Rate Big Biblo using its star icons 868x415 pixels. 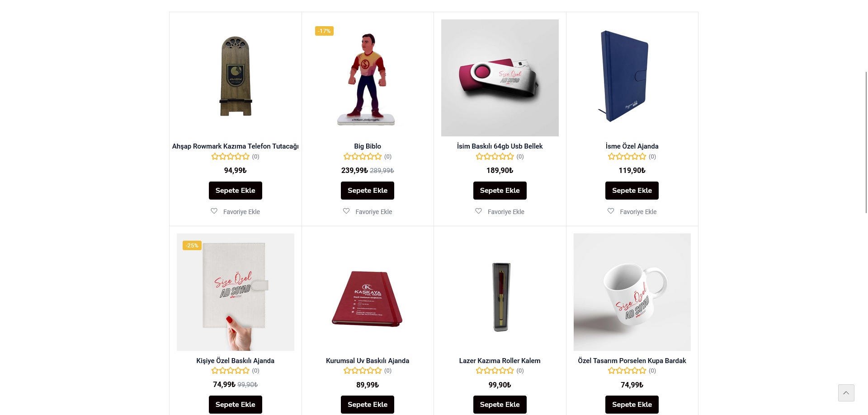coord(363,157)
